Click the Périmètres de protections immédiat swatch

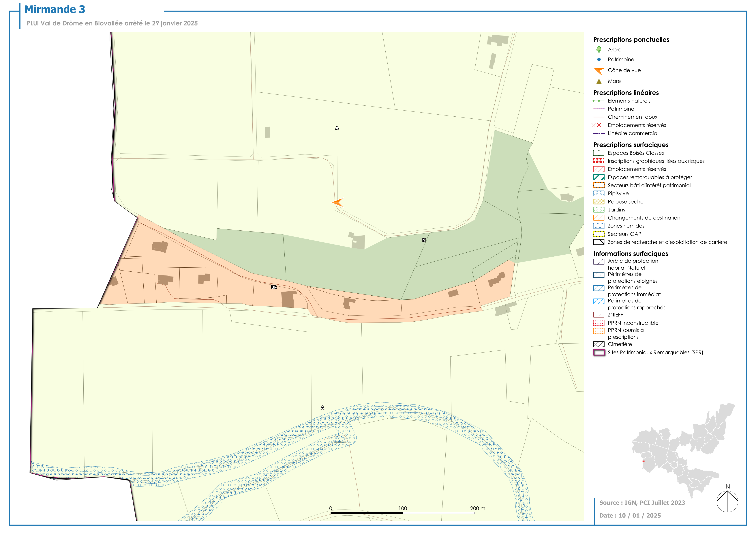[x=599, y=288]
